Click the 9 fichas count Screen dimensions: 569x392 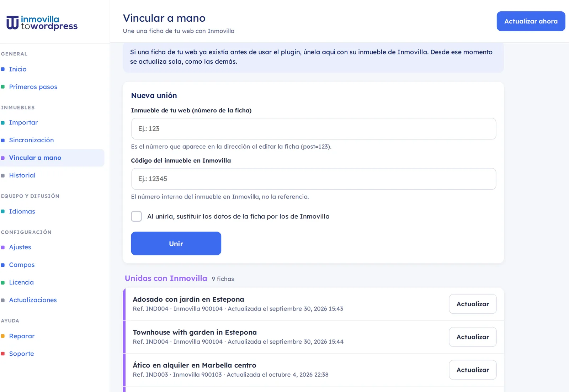tap(223, 279)
